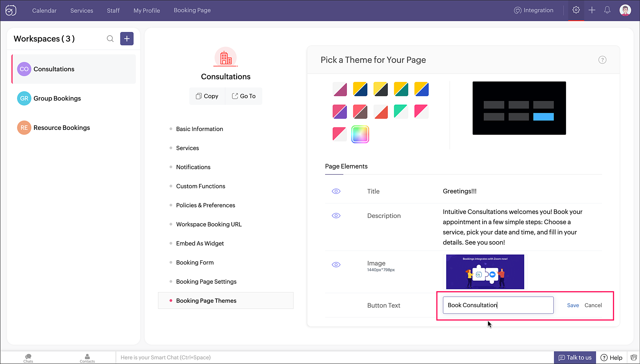Add a new workspace with plus button
The height and width of the screenshot is (364, 640).
127,39
